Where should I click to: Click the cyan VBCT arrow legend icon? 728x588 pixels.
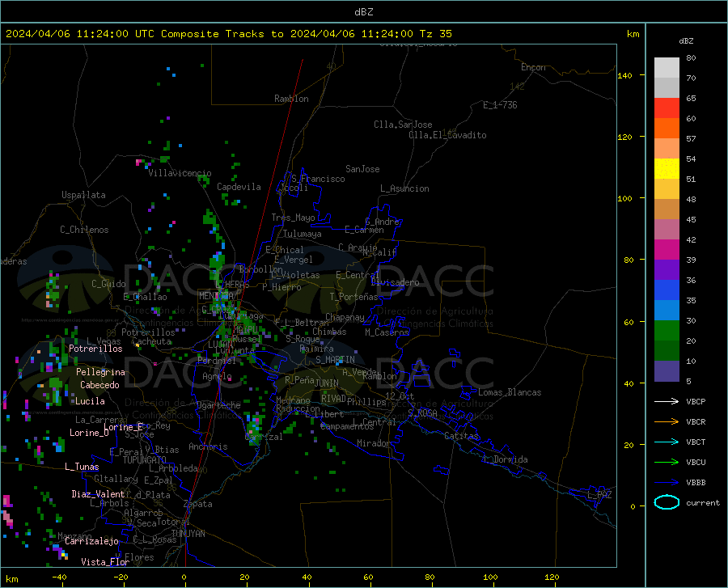(667, 442)
